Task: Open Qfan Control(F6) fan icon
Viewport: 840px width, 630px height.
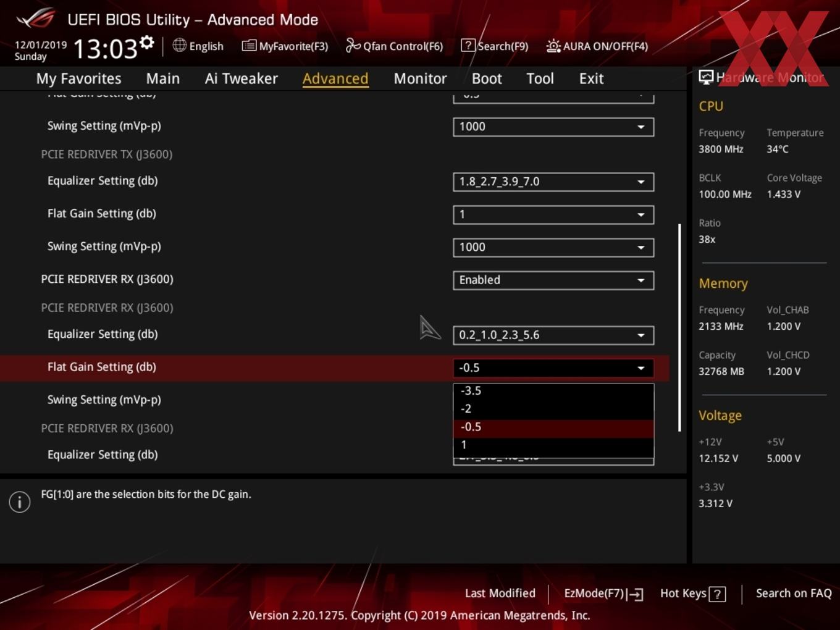Action: click(353, 46)
